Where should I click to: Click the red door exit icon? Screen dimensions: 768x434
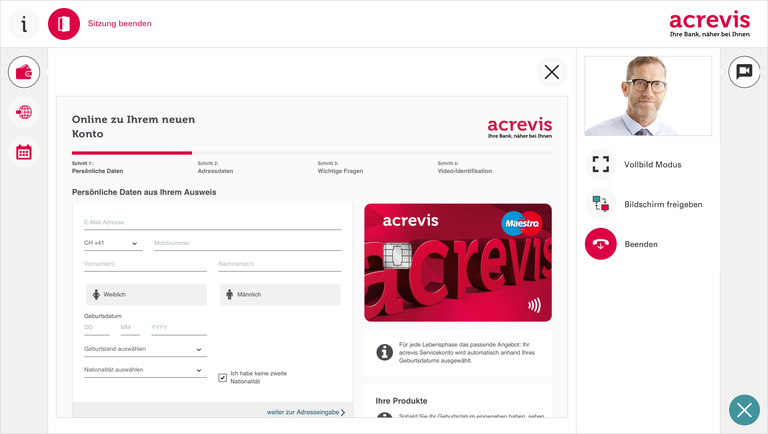pos(64,24)
